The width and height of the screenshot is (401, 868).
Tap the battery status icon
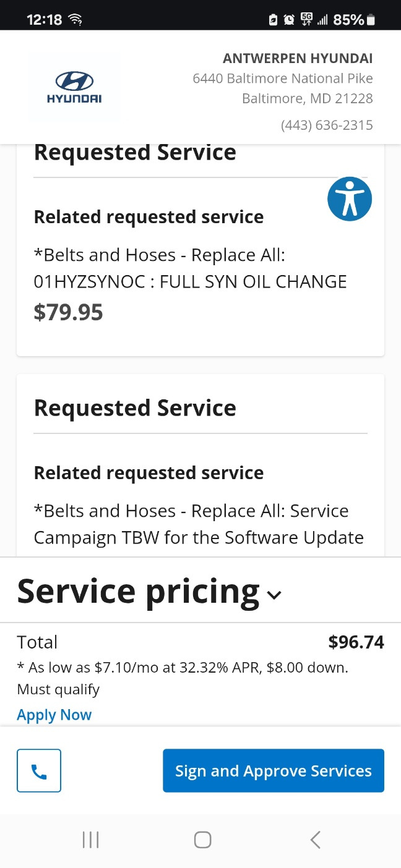tap(371, 20)
